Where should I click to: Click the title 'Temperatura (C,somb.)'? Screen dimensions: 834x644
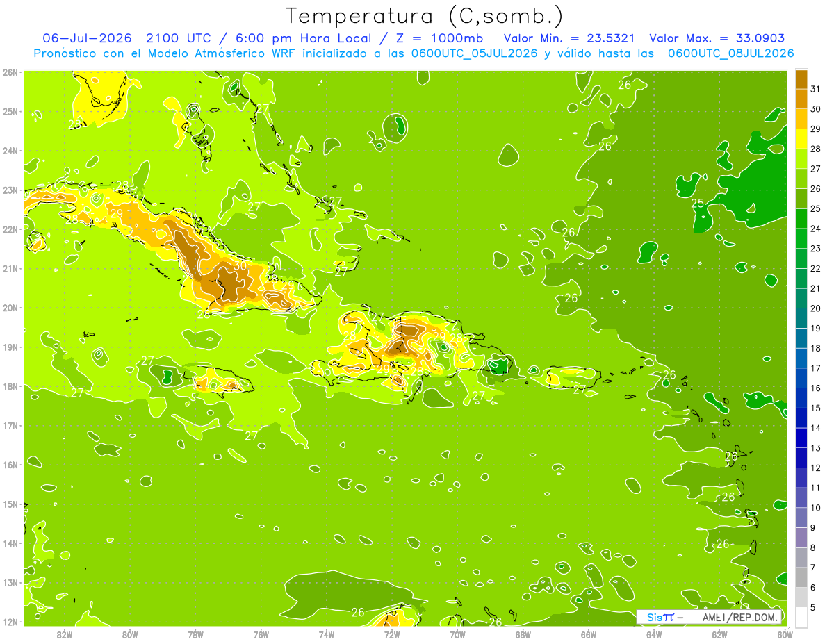click(x=424, y=17)
